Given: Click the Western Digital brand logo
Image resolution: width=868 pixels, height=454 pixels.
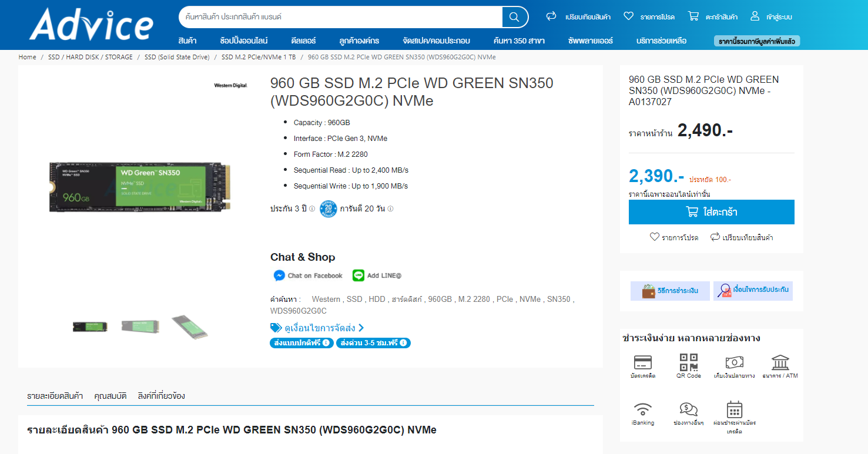Looking at the screenshot, I should [231, 86].
